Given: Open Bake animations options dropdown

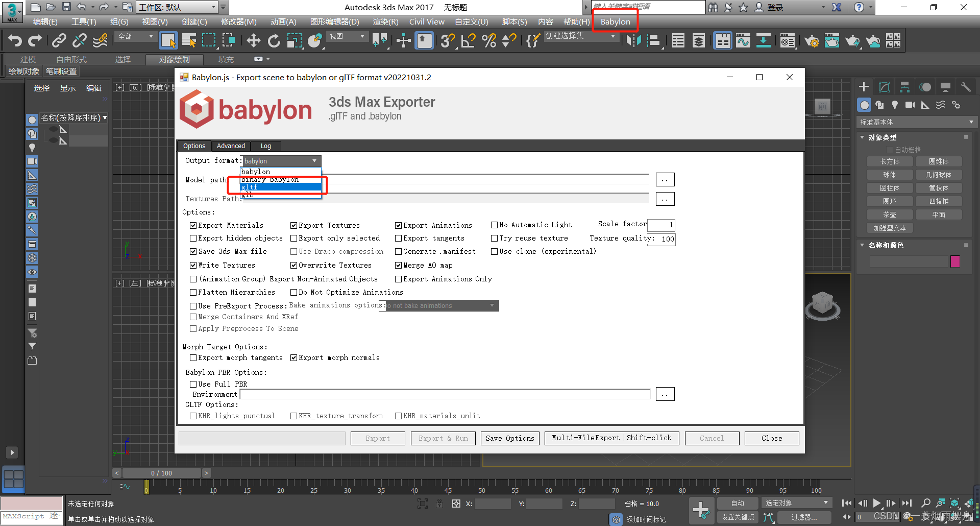Looking at the screenshot, I should click(439, 305).
